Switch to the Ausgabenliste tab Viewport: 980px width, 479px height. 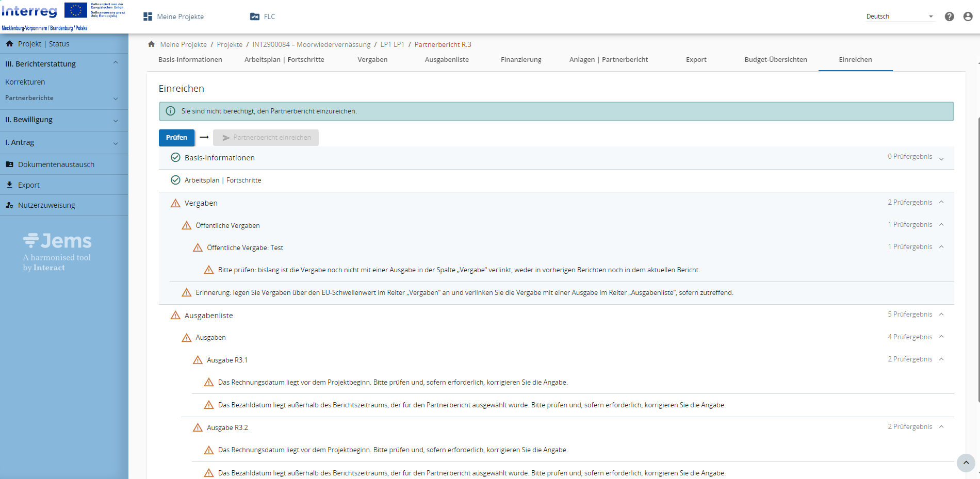(x=447, y=60)
